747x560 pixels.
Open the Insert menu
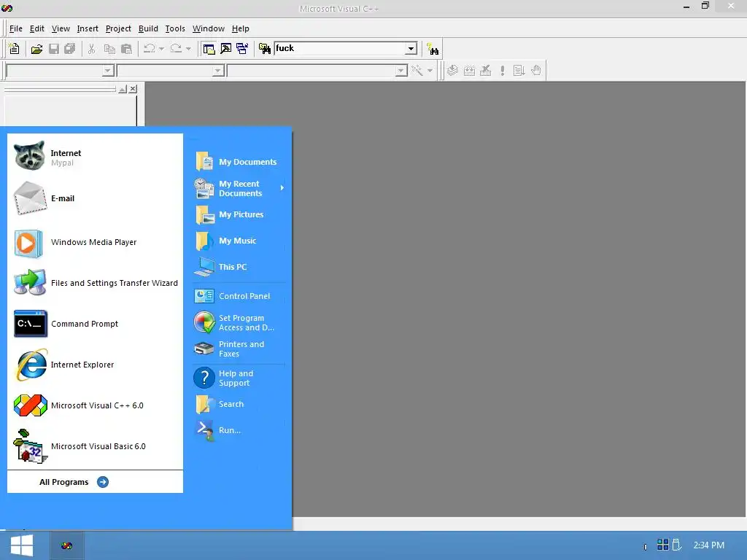tap(88, 28)
